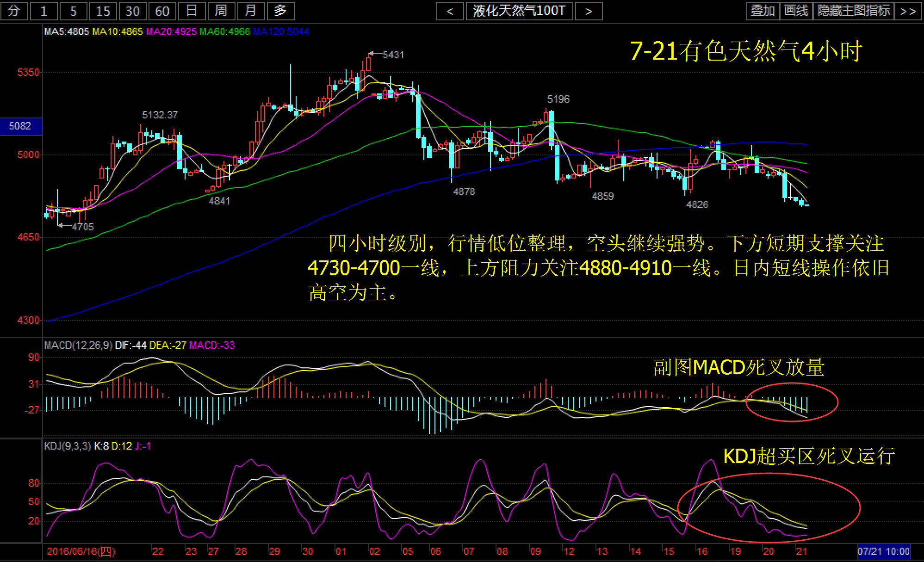This screenshot has width=924, height=562.
Task: Click the MACD:-33 value label
Action: [x=212, y=346]
